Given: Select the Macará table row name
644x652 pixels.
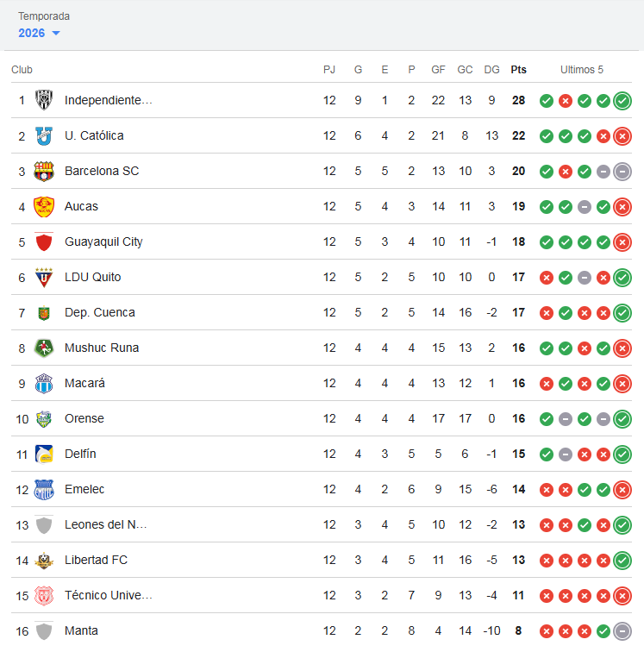Looking at the screenshot, I should (84, 383).
